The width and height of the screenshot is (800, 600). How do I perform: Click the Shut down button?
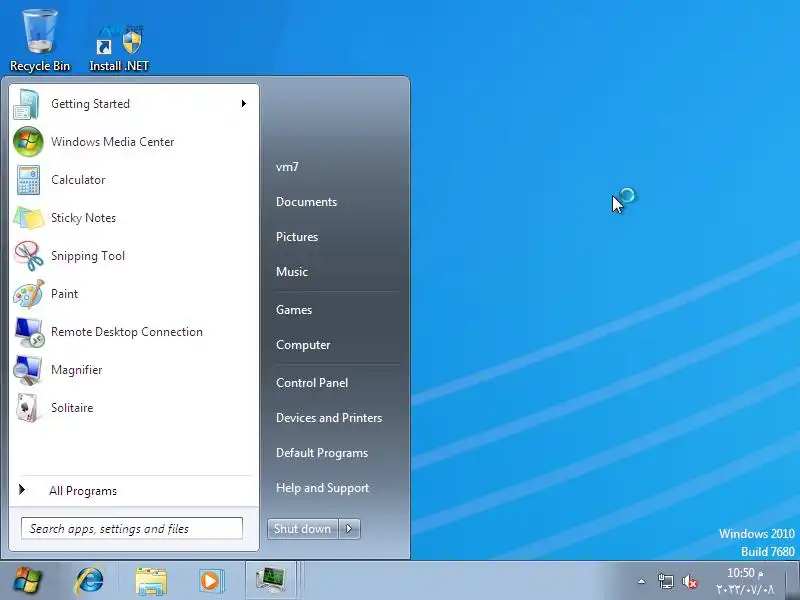click(303, 529)
